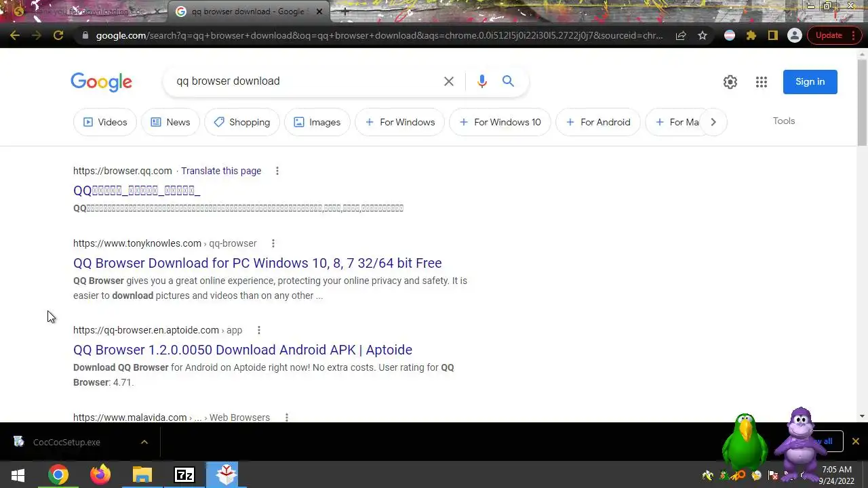Open more options for browser.qq.com result
Screen dimensions: 868x488
pyautogui.click(x=277, y=171)
